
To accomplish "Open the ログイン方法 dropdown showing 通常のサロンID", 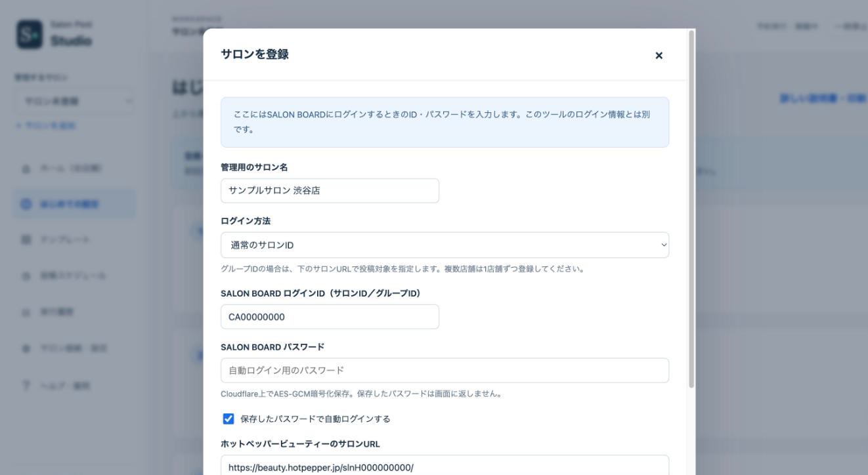I will pos(445,245).
